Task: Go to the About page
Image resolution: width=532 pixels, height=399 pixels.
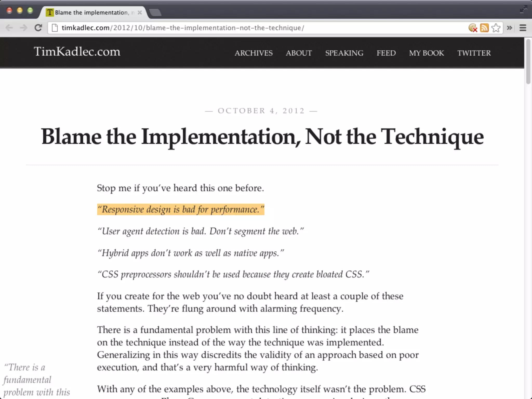Action: (299, 53)
